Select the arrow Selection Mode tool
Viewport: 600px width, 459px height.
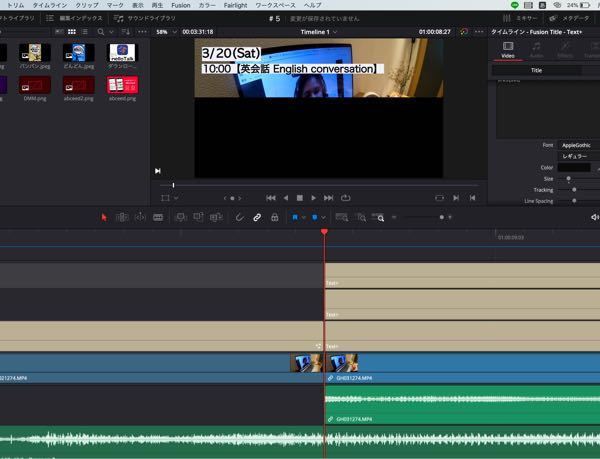coord(105,217)
